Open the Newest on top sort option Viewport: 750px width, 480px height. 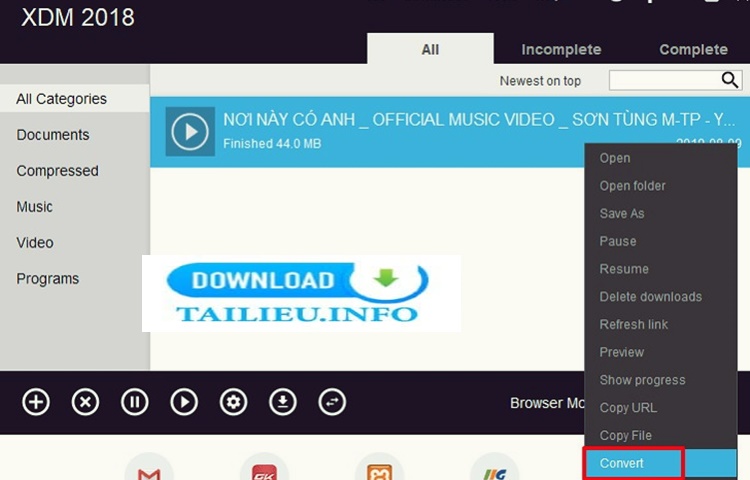540,81
